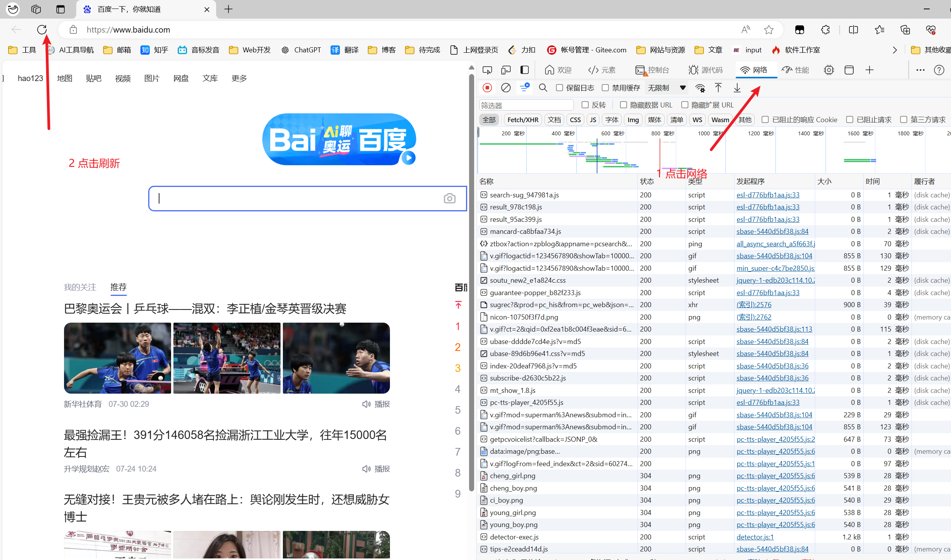Enable the 保留日志 checkbox
The width and height of the screenshot is (951, 560).
[560, 88]
